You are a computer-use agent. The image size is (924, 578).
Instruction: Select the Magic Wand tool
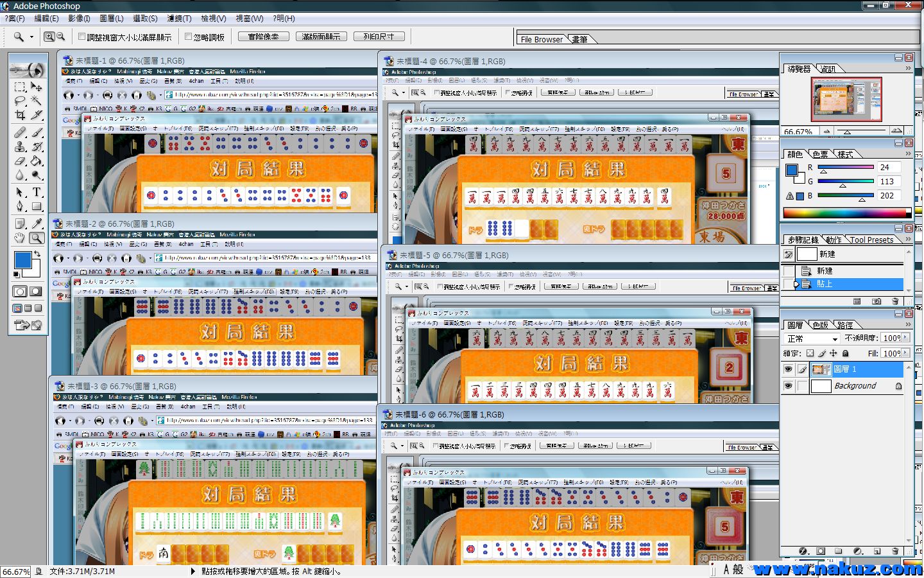37,101
